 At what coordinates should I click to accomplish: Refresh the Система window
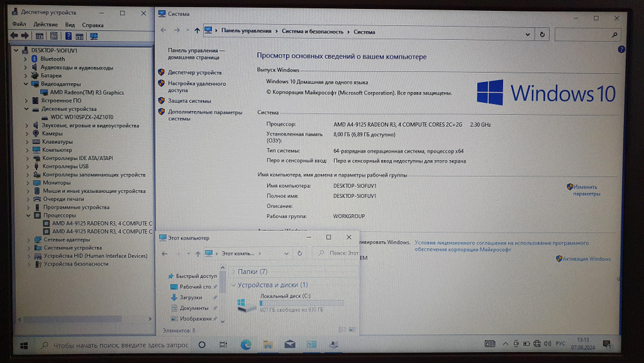pos(542,35)
